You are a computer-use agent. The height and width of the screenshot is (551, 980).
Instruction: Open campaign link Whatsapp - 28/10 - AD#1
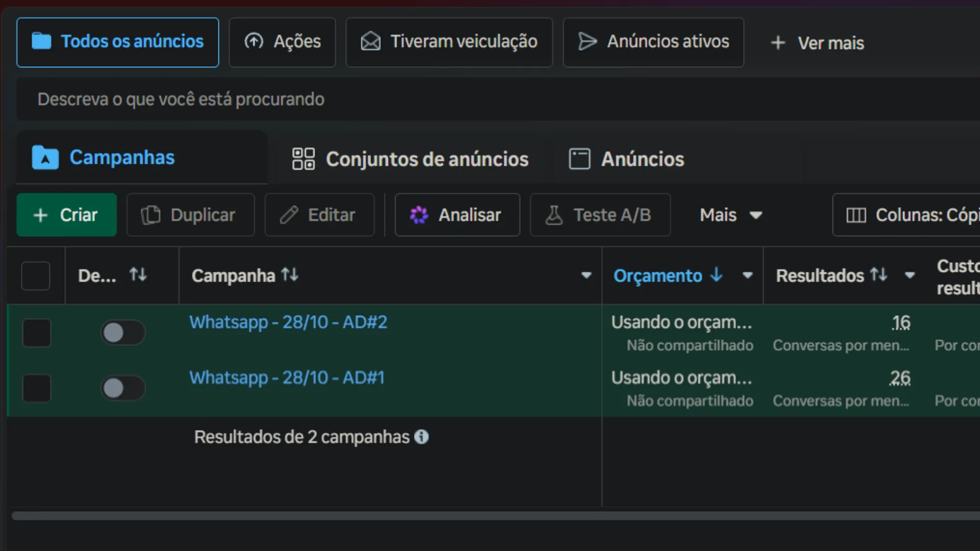(x=287, y=378)
